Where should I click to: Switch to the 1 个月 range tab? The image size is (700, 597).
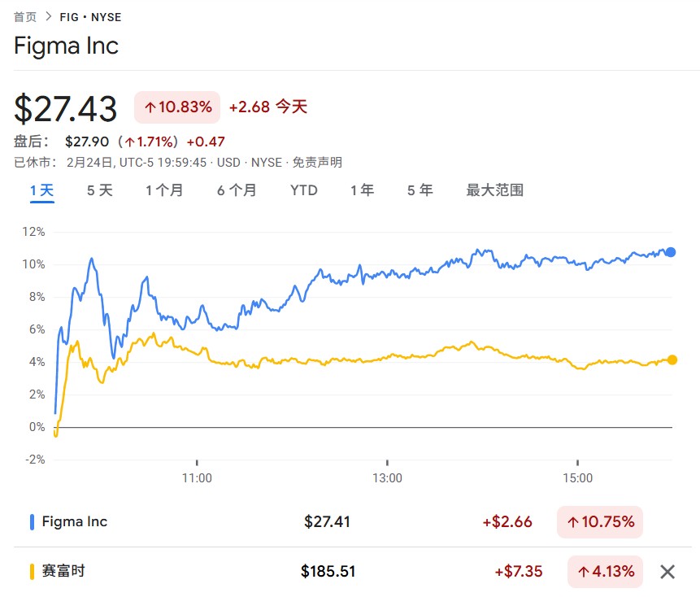[164, 190]
